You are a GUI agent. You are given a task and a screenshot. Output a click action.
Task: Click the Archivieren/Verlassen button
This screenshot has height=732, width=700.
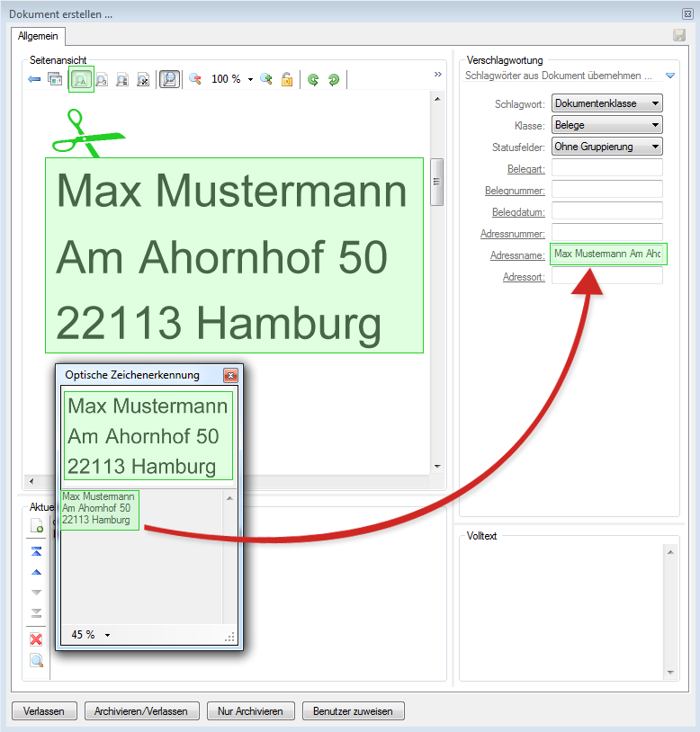pos(141,711)
